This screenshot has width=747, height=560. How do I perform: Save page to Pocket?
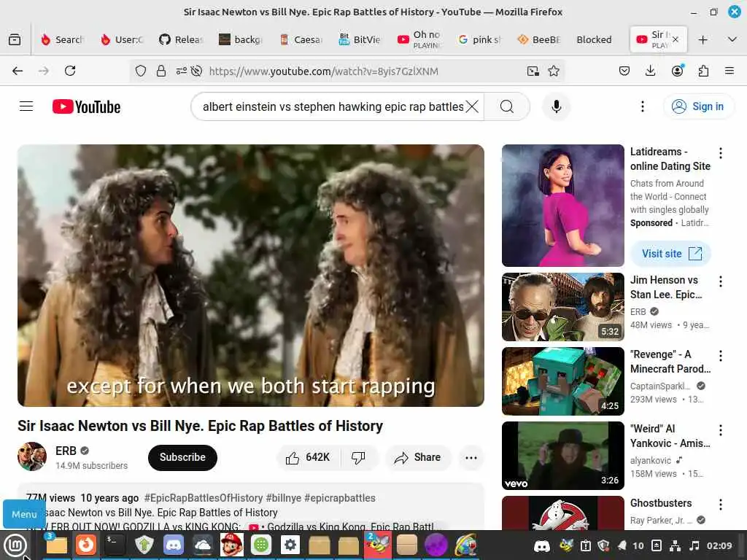tap(624, 71)
